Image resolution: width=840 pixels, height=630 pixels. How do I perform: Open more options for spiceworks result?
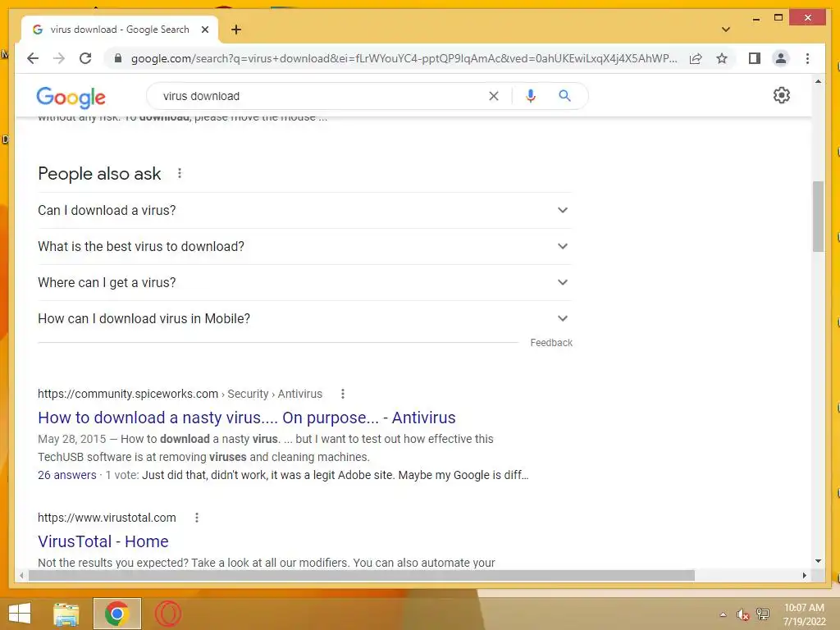[343, 394]
